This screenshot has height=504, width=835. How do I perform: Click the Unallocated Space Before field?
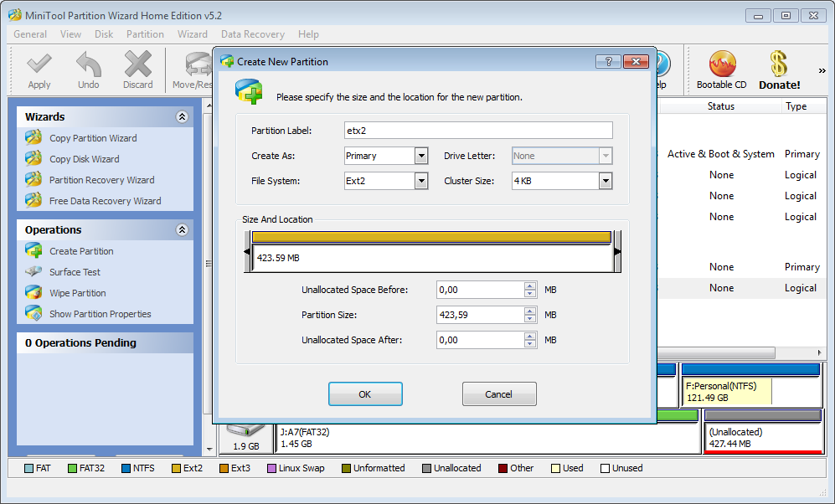point(481,290)
